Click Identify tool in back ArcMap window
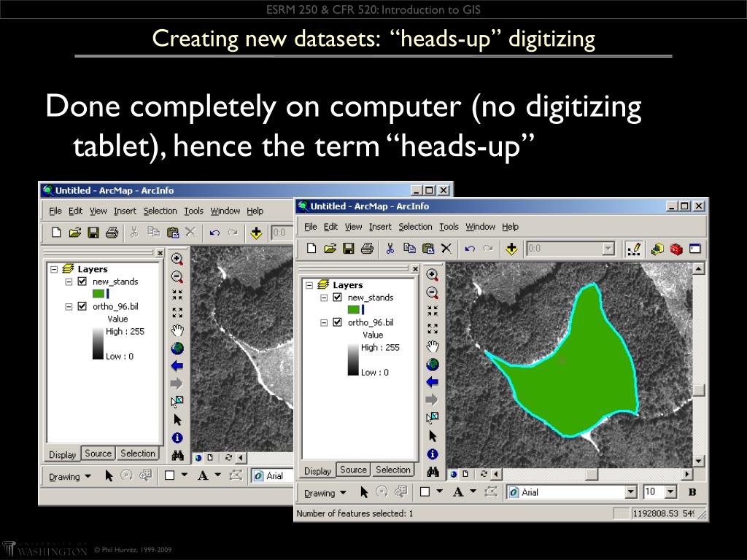 tap(177, 437)
